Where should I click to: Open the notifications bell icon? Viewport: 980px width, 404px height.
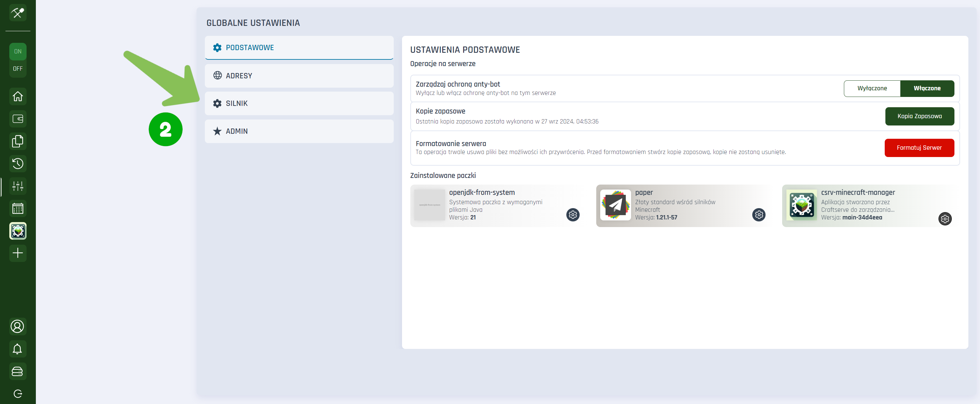18,349
